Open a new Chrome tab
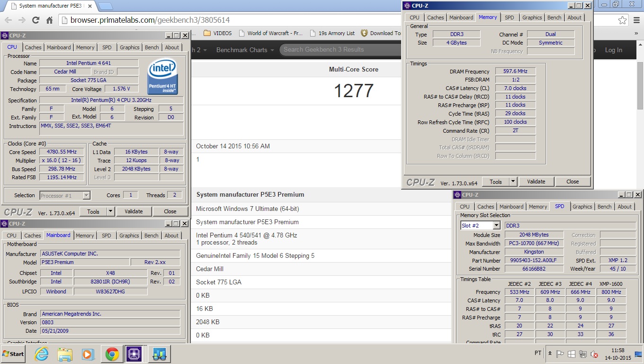Viewport: 644px width, 364px height. 105,6
